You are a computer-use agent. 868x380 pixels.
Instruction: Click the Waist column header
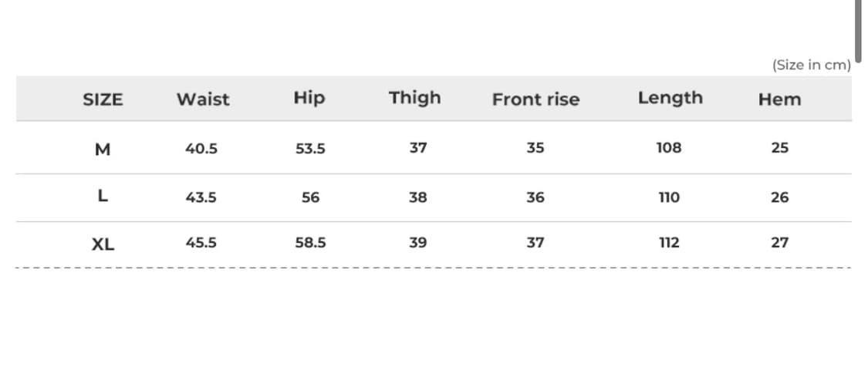[x=203, y=99]
